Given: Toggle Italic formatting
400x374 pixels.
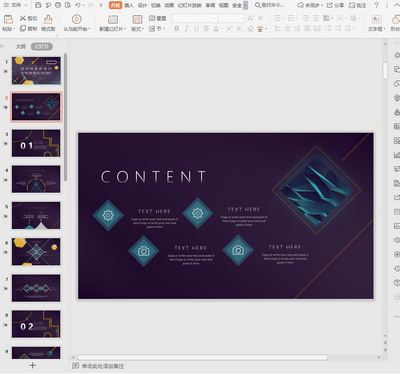Looking at the screenshot, I should 186,29.
